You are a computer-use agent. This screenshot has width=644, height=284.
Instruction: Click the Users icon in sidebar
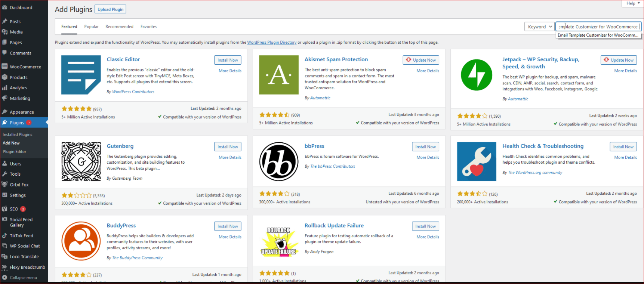click(4, 164)
